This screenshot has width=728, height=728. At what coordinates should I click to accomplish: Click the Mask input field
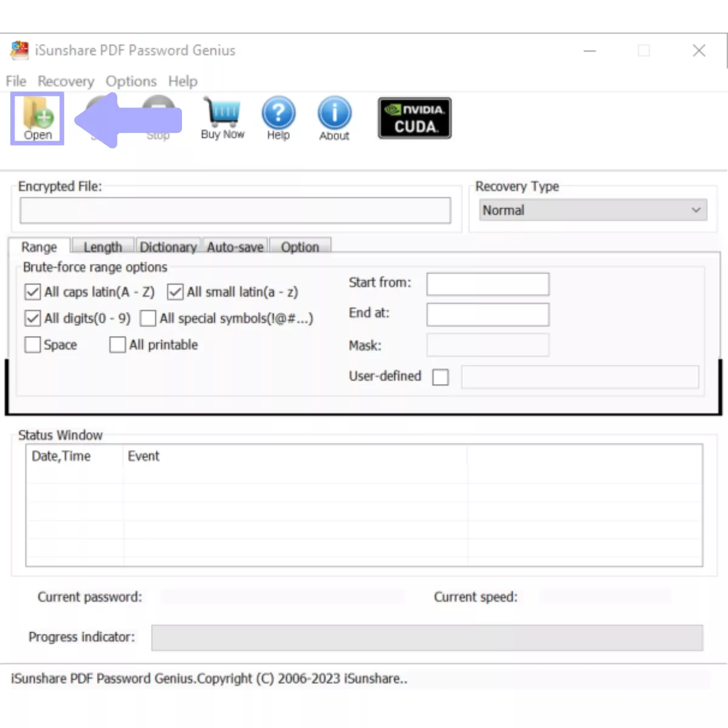488,345
